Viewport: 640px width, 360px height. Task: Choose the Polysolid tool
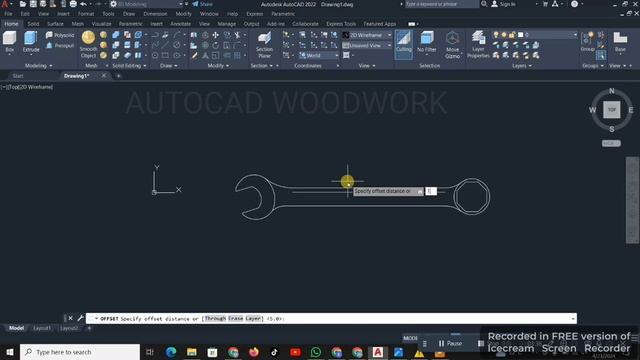point(60,35)
